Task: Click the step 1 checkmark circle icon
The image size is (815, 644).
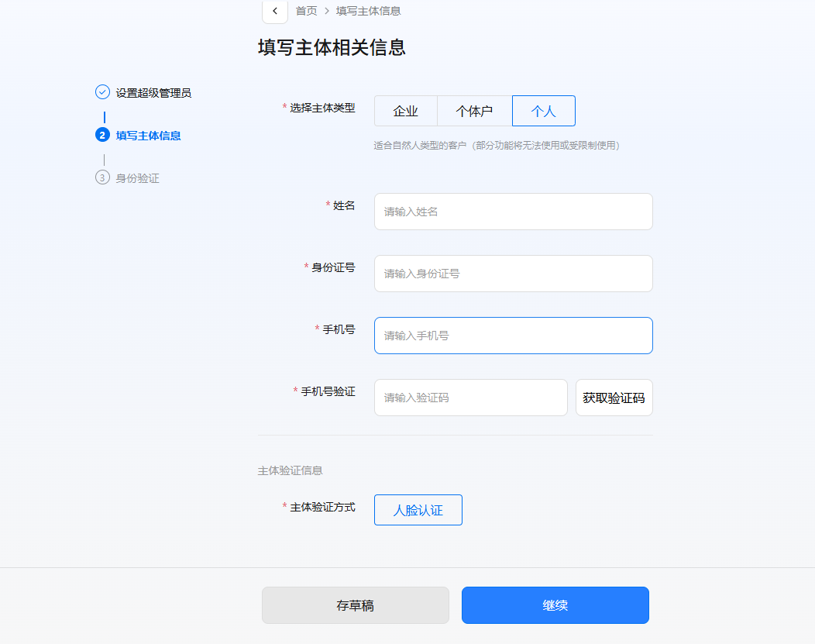Action: [102, 92]
